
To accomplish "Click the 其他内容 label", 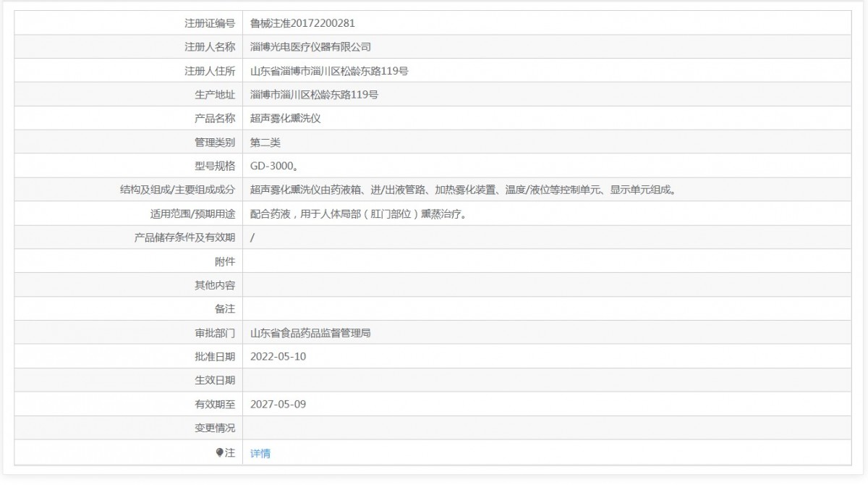I will point(215,285).
